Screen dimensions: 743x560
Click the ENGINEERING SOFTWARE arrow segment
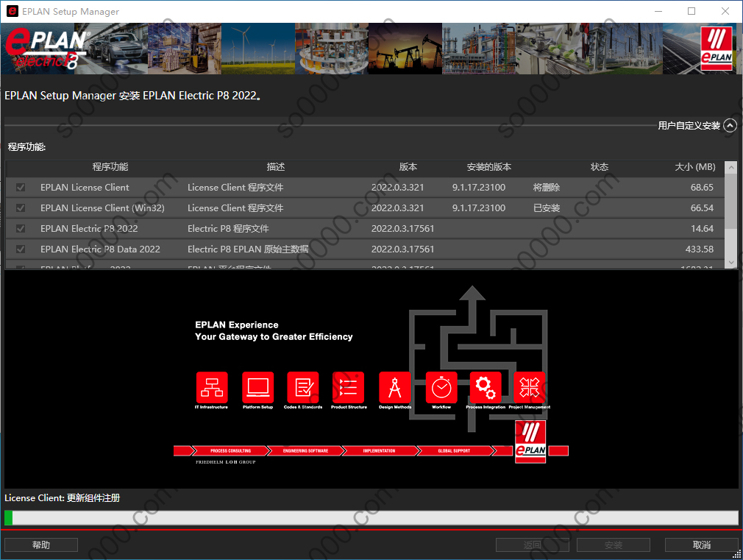click(305, 450)
